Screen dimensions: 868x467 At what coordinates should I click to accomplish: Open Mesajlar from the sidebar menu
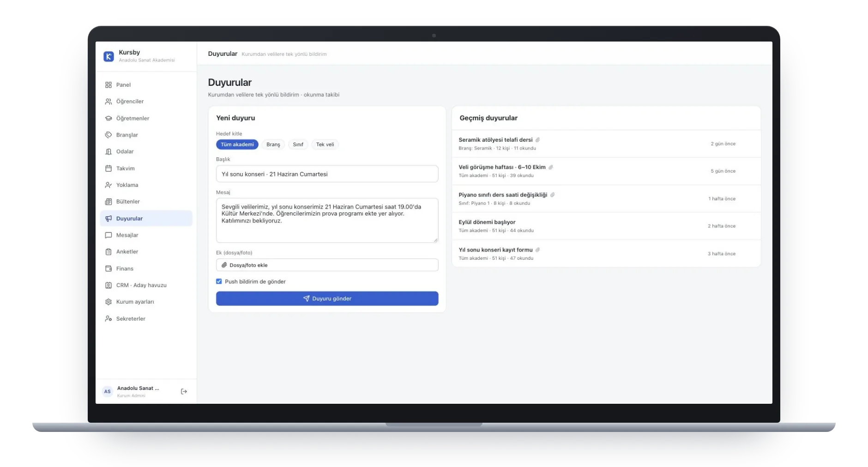[x=146, y=235]
